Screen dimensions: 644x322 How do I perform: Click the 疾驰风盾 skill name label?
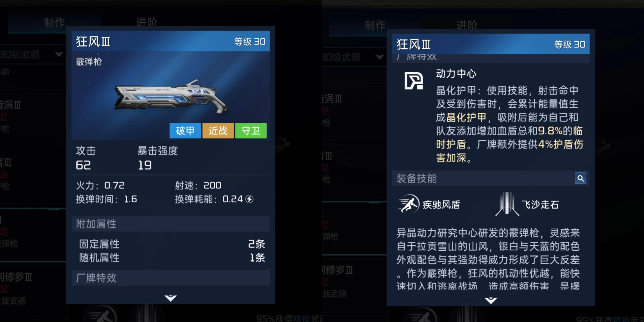tap(441, 205)
